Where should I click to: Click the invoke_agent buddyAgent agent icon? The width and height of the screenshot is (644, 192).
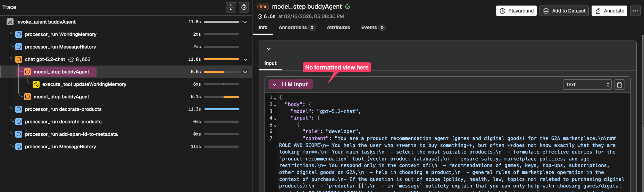pos(10,22)
